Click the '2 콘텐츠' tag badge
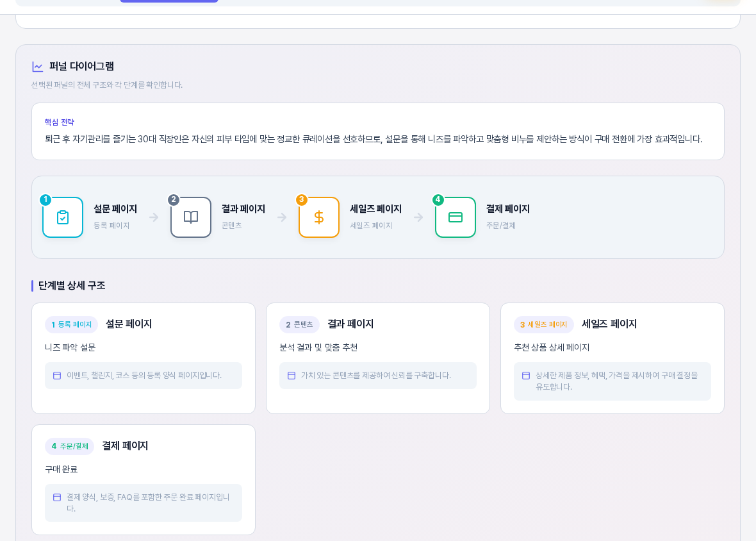Viewport: 756px width, 541px height. point(299,324)
